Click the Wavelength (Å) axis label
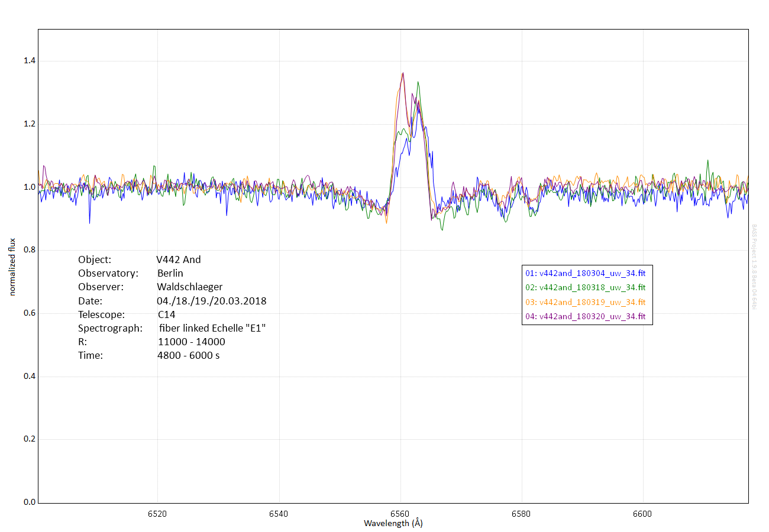The height and width of the screenshot is (532, 769). (392, 523)
